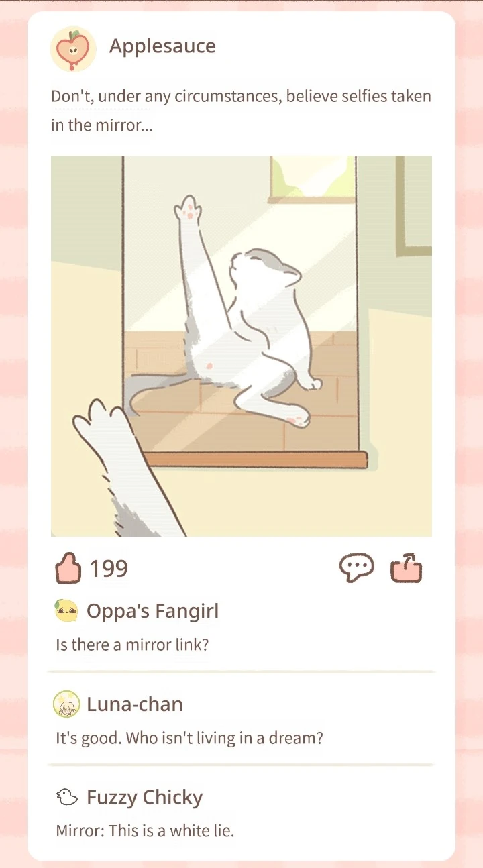The image size is (483, 868).
Task: Open Luna-chan's username link
Action: 135,704
